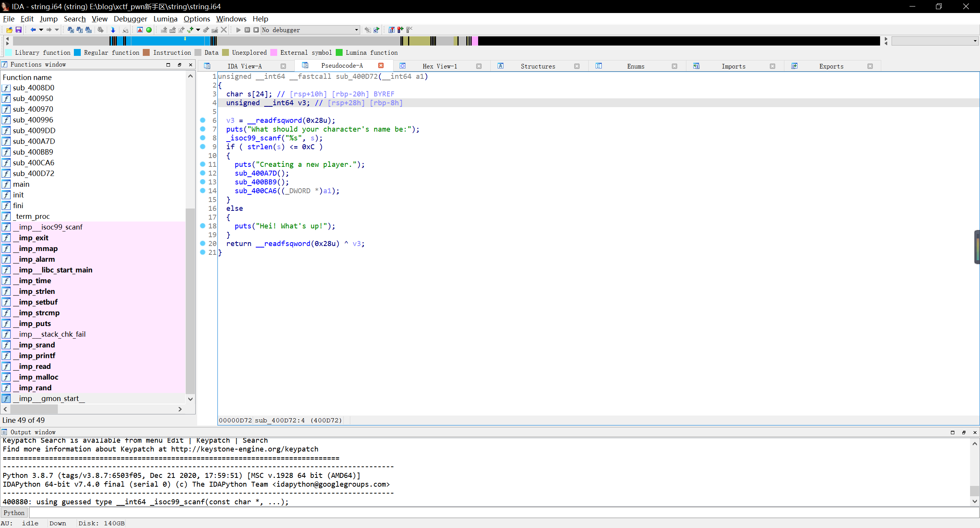
Task: Click the red X delete toolbar icon
Action: (224, 30)
